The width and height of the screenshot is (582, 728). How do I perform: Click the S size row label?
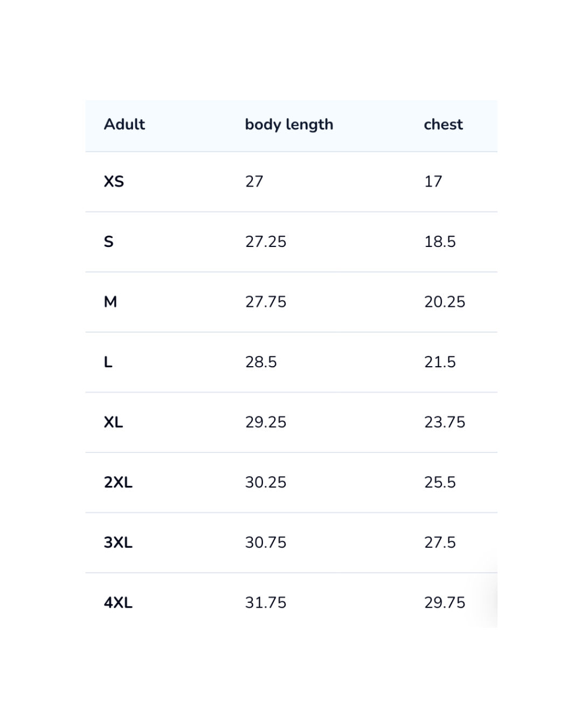click(x=109, y=242)
